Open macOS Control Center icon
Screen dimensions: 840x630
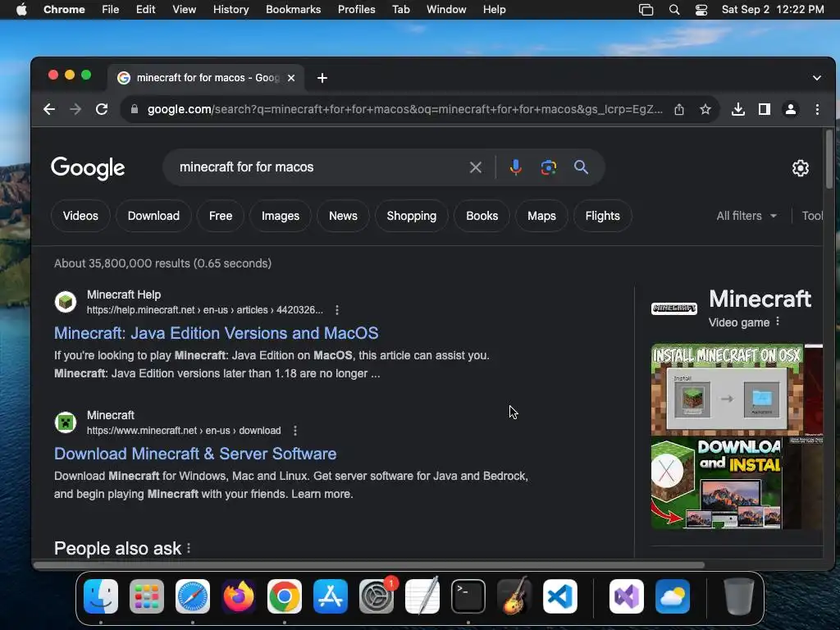coord(701,10)
